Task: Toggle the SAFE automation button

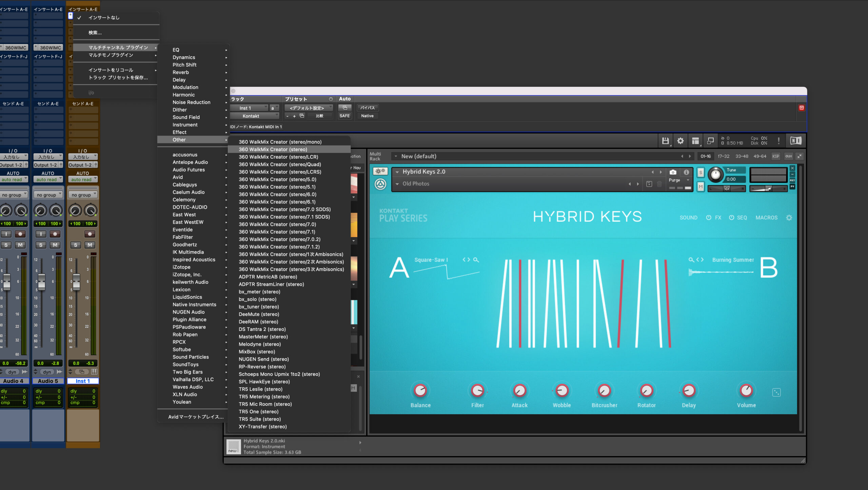Action: (344, 116)
